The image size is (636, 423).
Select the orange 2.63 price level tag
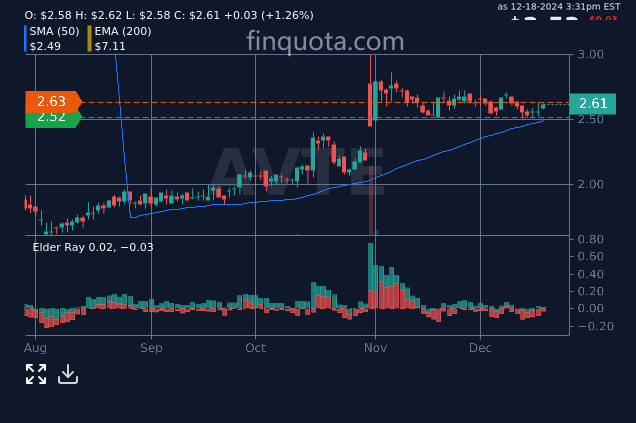pos(53,101)
